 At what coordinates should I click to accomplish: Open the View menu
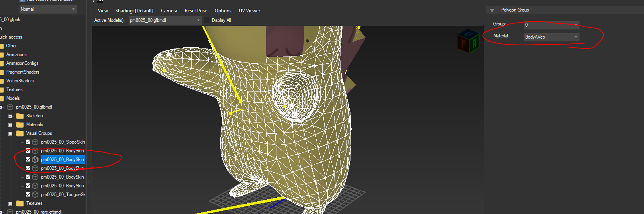(103, 11)
